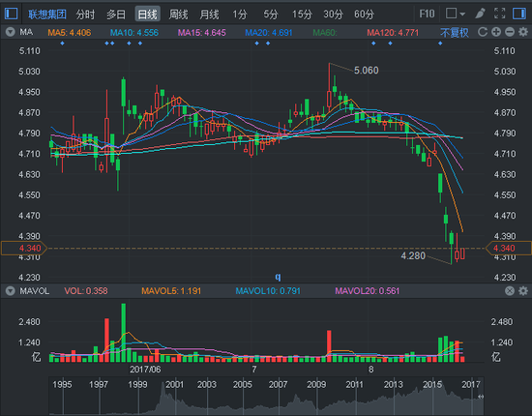532x416 pixels.
Task: Click the MA15: 4.645 label
Action: (201, 33)
